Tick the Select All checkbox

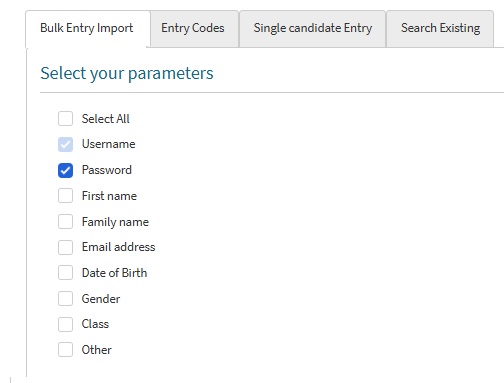click(x=65, y=119)
